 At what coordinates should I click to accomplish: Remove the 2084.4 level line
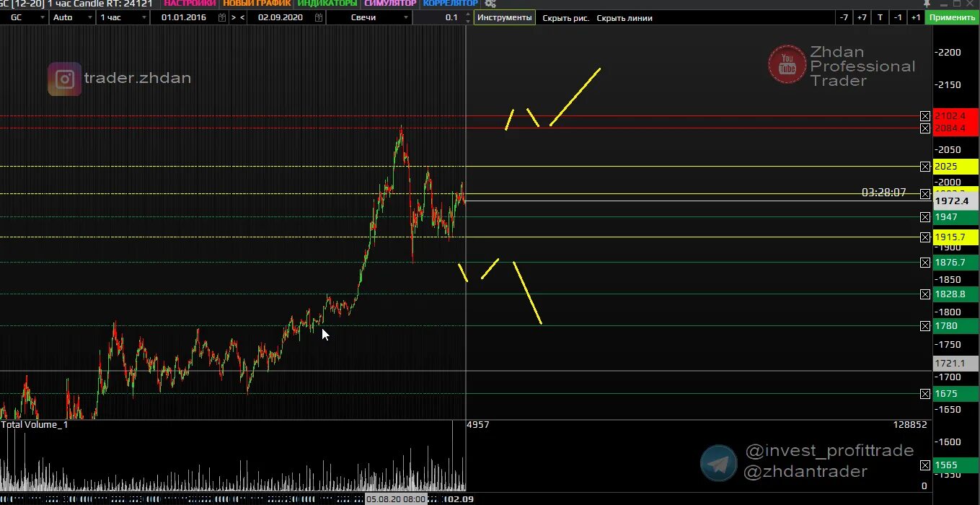[925, 128]
